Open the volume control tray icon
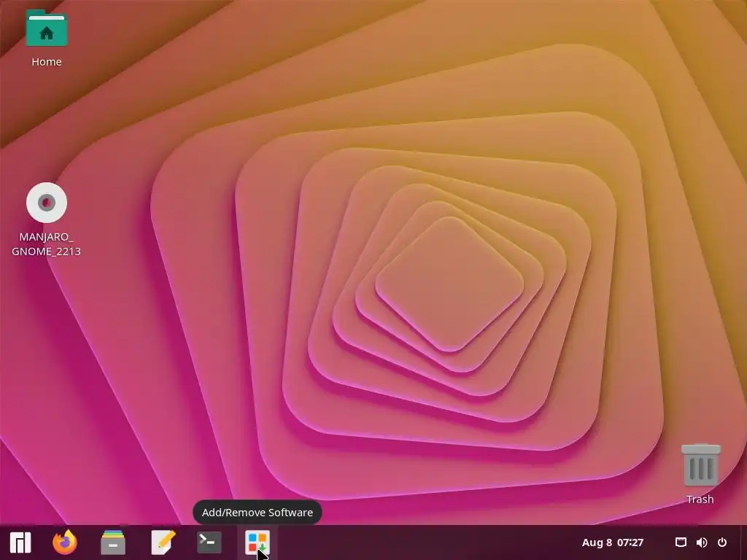Screen dimensions: 747x560 702,542
